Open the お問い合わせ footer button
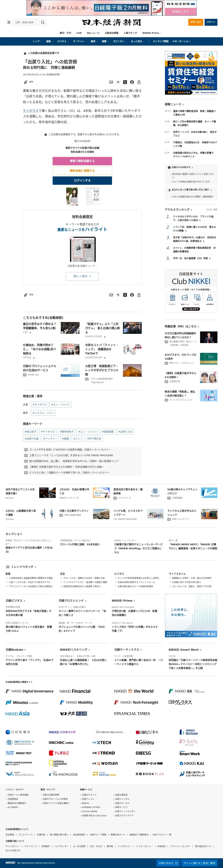223x868 pixels. coord(168,863)
